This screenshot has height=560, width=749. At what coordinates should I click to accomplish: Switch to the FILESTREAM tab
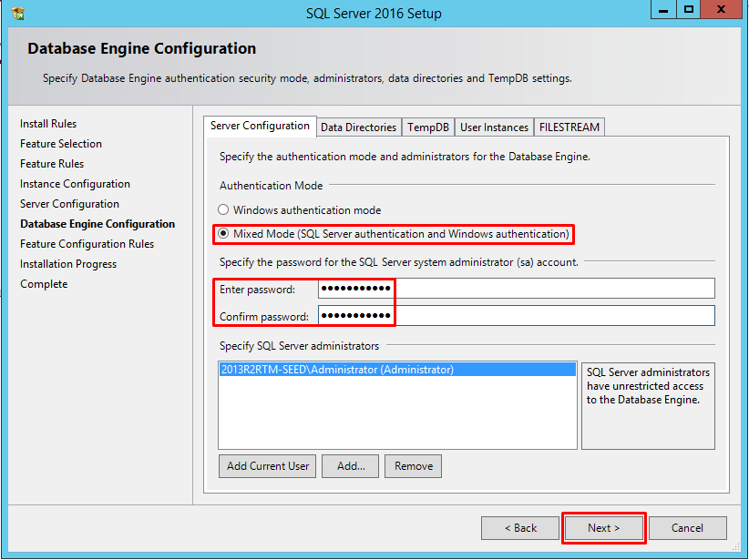click(569, 127)
